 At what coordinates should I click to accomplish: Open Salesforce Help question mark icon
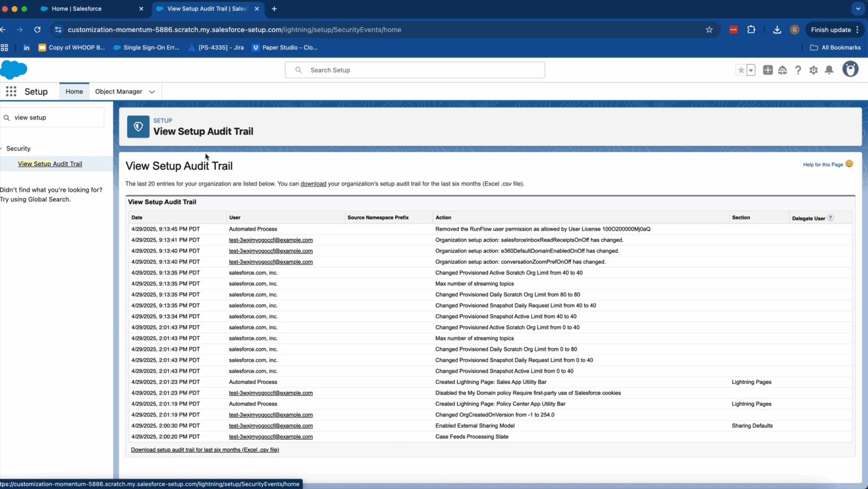[798, 70]
